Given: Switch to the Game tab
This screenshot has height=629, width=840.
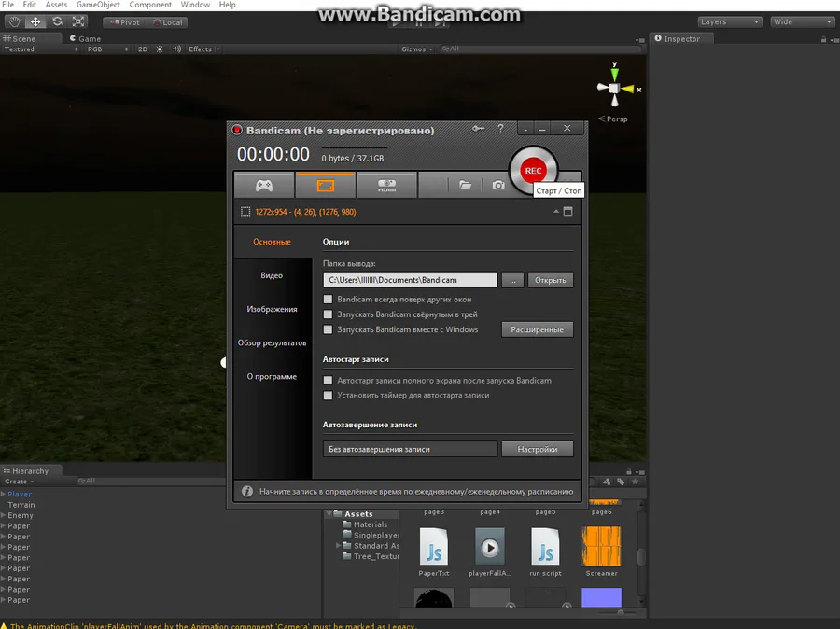Looking at the screenshot, I should click(x=85, y=38).
